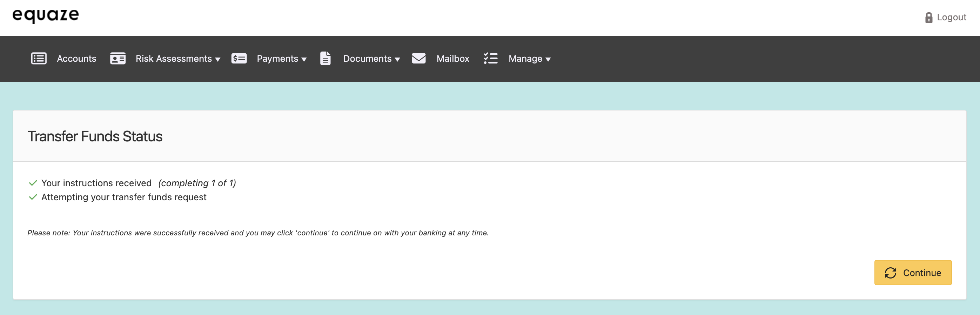Expand the Documents dropdown arrow

(x=397, y=59)
